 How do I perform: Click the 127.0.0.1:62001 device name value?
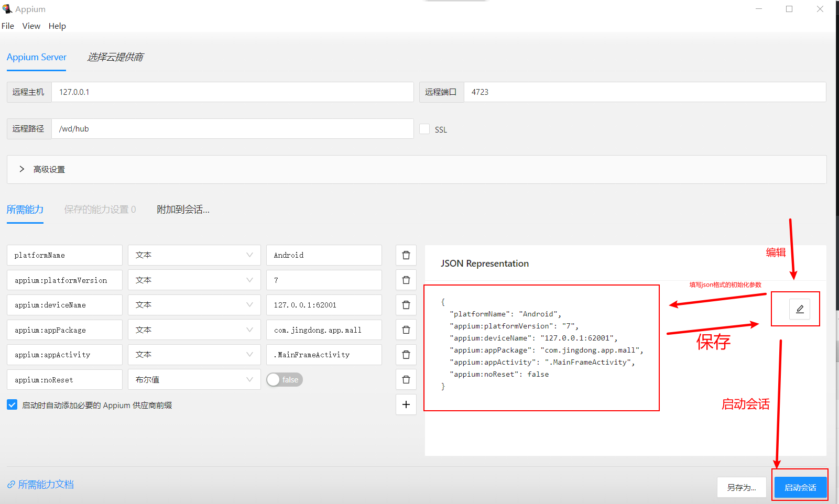[324, 305]
